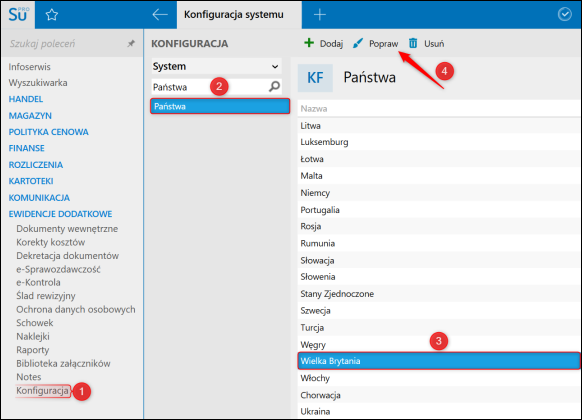582x420 pixels.
Task: Expand the POLITYKA CENOWA module
Action: [48, 132]
